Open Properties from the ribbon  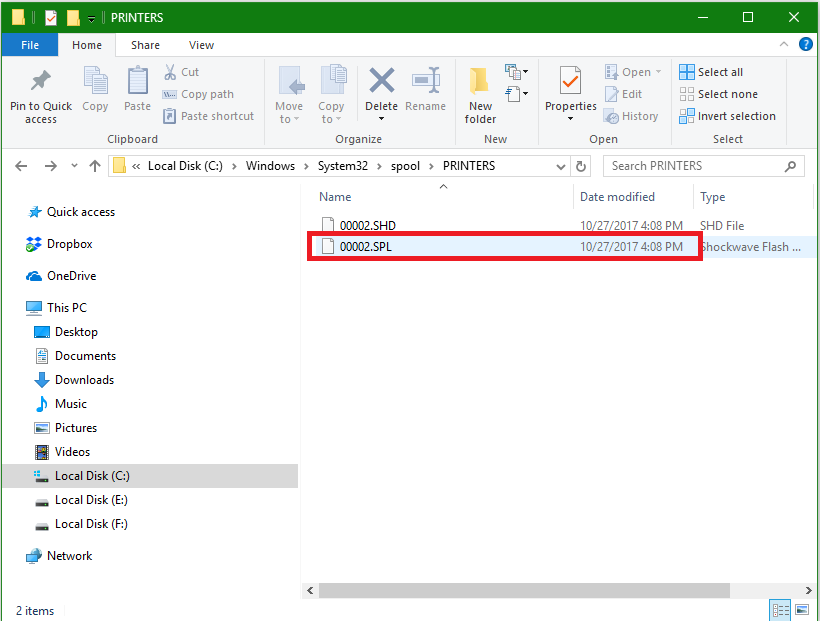(570, 82)
